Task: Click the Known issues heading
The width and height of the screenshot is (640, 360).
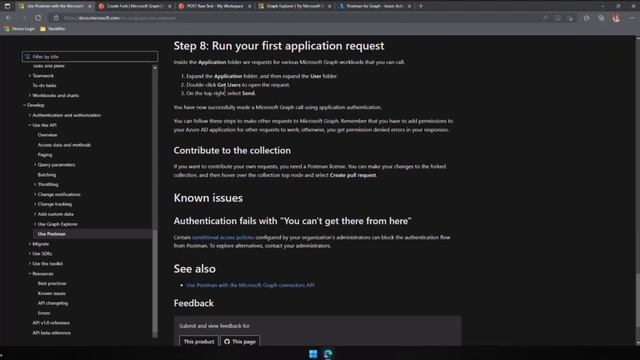Action: click(208, 198)
